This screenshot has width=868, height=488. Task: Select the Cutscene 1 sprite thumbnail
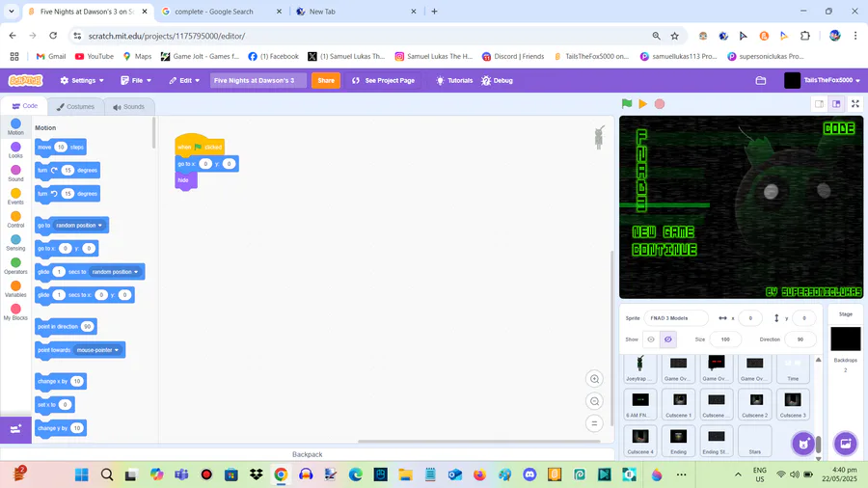coord(679,404)
